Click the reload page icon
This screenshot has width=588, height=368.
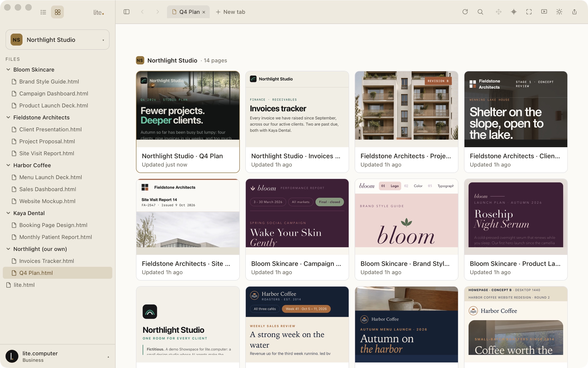(x=465, y=12)
